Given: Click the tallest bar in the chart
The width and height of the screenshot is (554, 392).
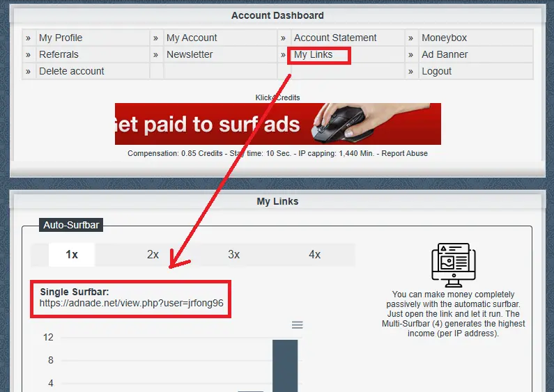Looking at the screenshot, I should [284, 366].
